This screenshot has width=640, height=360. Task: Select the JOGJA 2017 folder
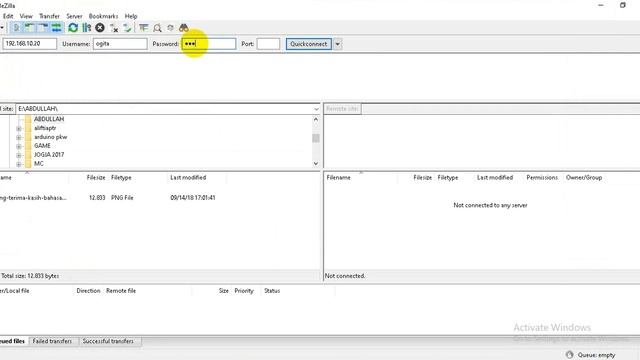coord(49,155)
